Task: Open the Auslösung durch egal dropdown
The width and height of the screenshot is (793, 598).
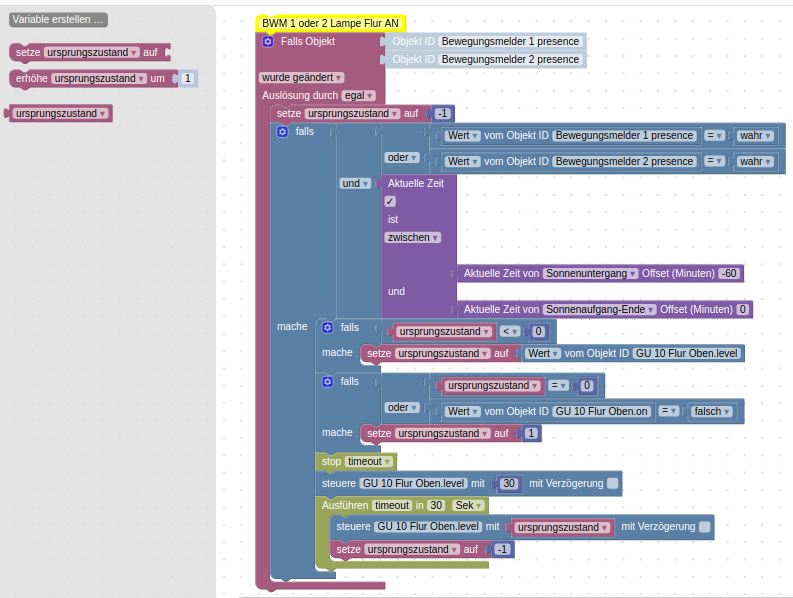Action: (359, 96)
